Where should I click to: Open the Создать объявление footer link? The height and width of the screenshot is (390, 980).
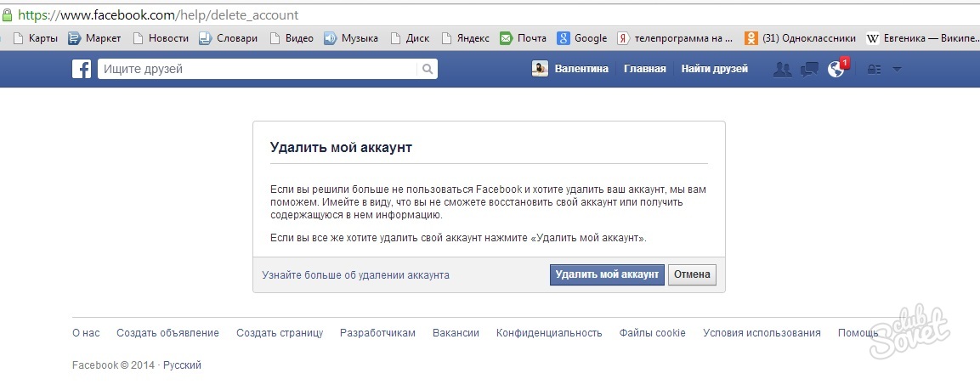pyautogui.click(x=168, y=333)
